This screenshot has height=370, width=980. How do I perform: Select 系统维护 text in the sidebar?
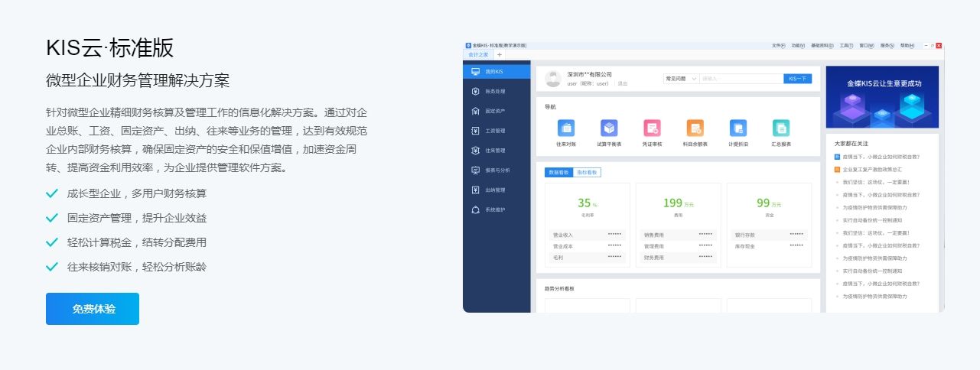click(495, 209)
